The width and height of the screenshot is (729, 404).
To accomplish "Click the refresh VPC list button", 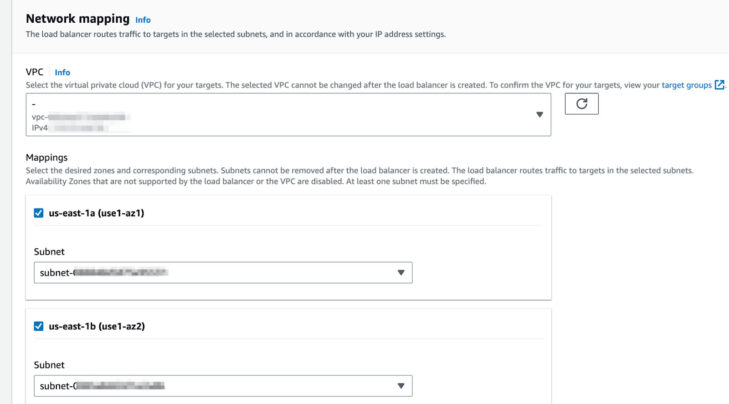I will point(581,103).
